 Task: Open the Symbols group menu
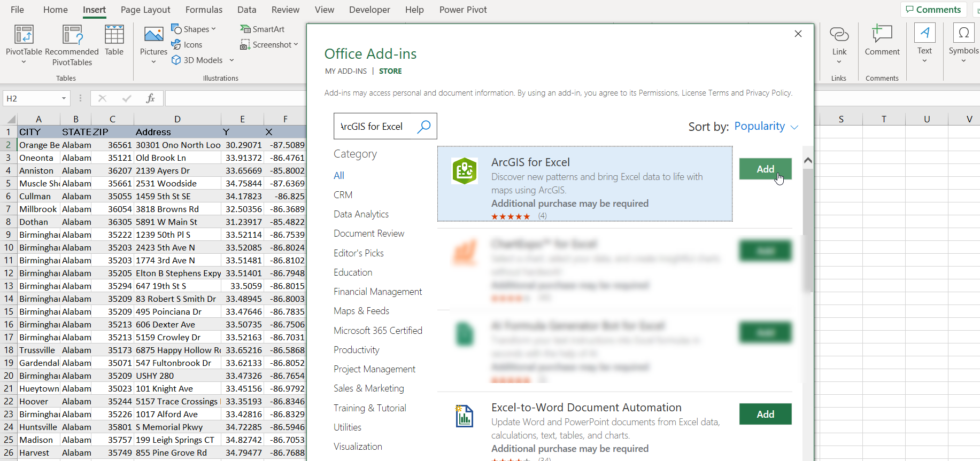pos(963,43)
